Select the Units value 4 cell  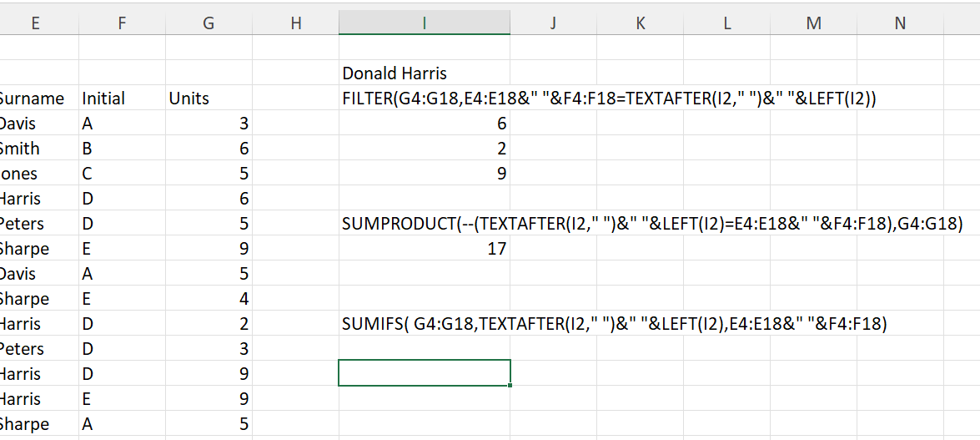click(209, 299)
